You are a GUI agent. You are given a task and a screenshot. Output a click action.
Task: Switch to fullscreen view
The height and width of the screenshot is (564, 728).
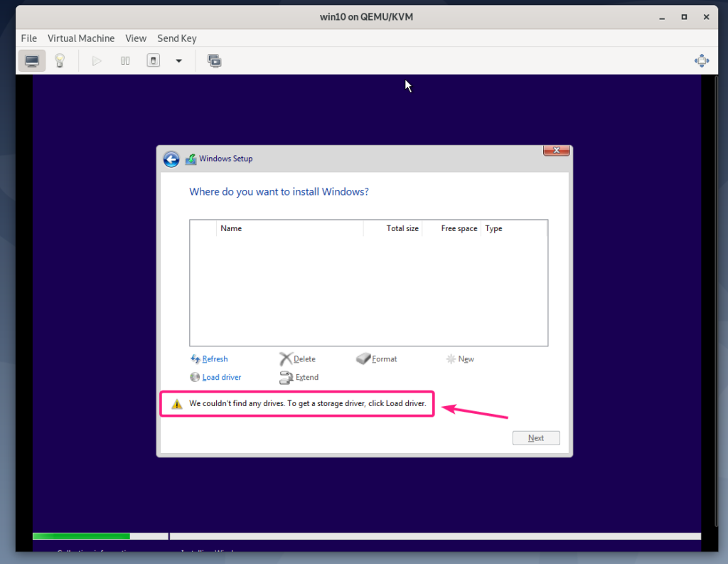pos(701,61)
